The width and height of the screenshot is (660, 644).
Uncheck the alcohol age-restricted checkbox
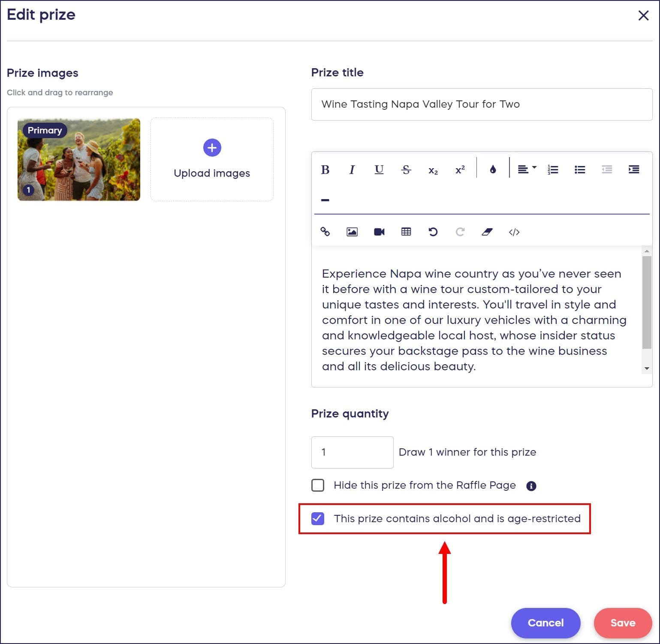[x=318, y=519]
